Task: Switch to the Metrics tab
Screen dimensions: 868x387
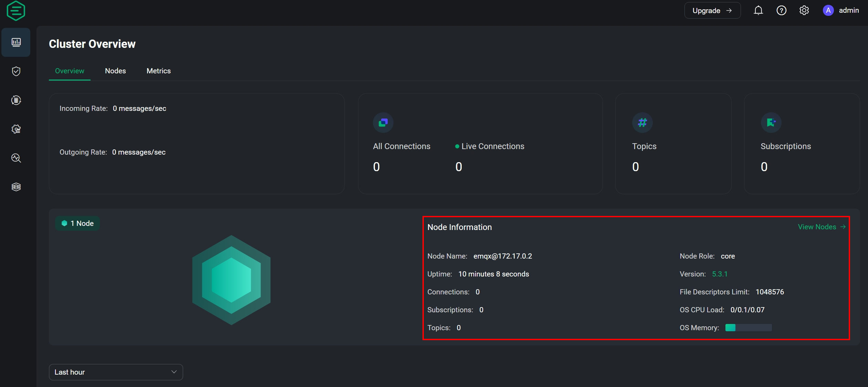Action: tap(158, 71)
